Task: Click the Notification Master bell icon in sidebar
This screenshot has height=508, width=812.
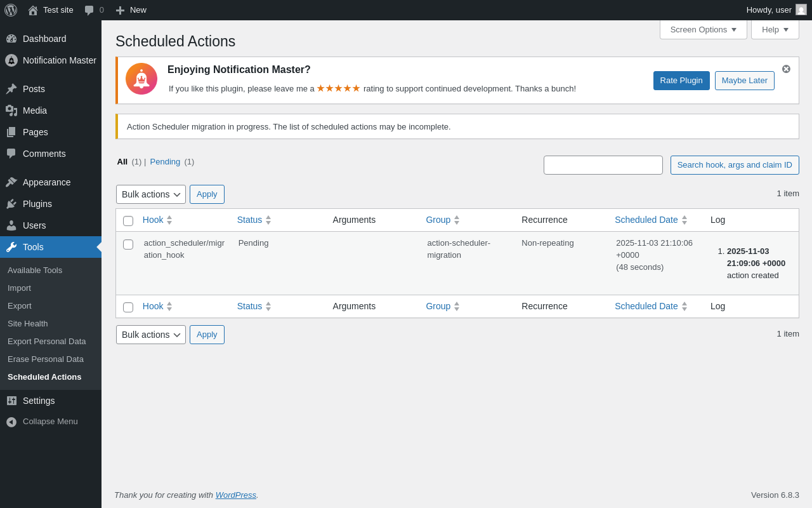Action: [11, 60]
